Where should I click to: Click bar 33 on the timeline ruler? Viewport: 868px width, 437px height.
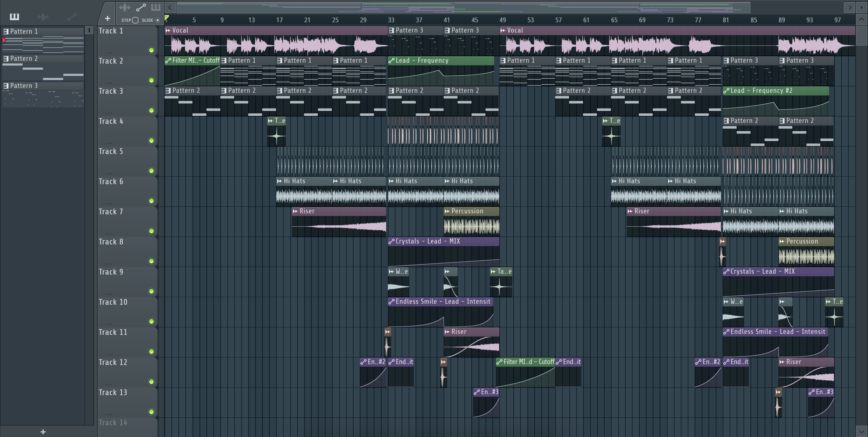coord(391,20)
